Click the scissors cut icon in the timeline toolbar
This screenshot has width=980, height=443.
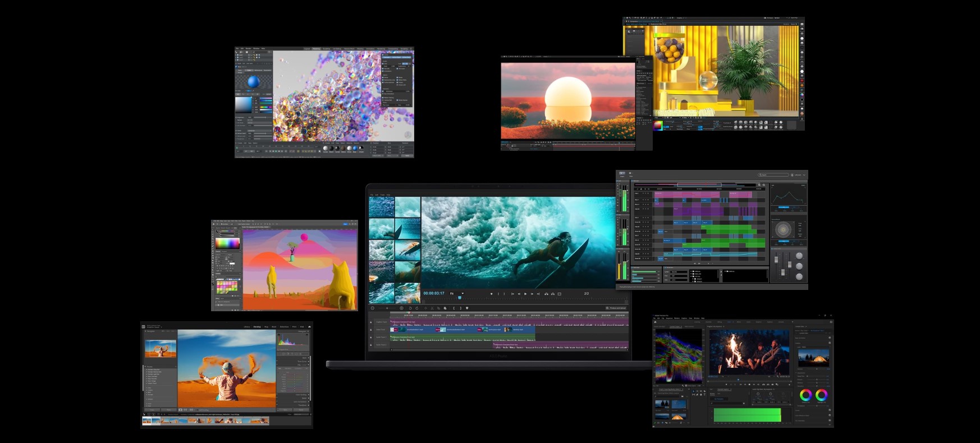[x=432, y=308]
